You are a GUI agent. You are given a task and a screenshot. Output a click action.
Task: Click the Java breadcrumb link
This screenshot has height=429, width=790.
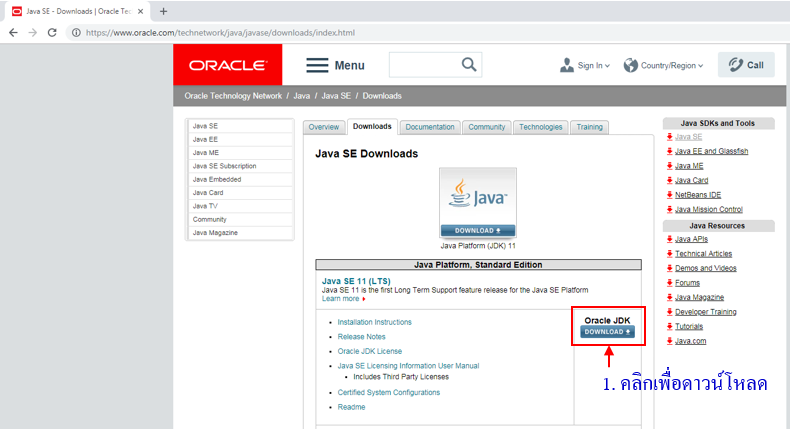301,96
